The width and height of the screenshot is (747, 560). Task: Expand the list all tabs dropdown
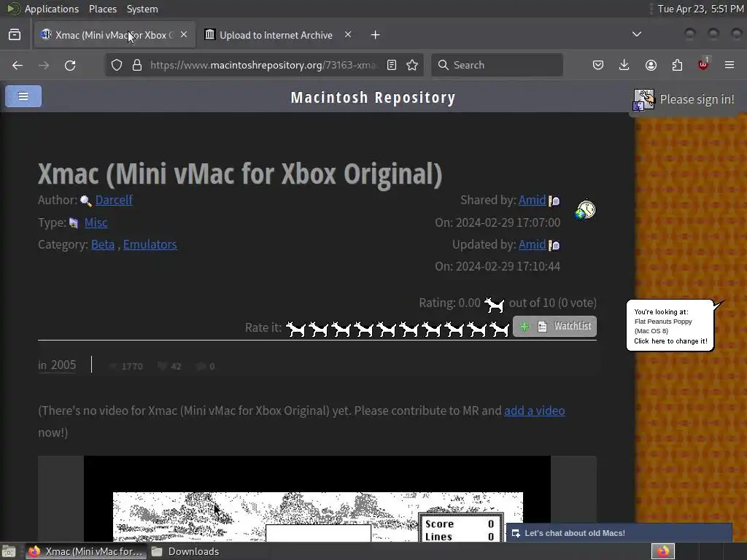(636, 34)
